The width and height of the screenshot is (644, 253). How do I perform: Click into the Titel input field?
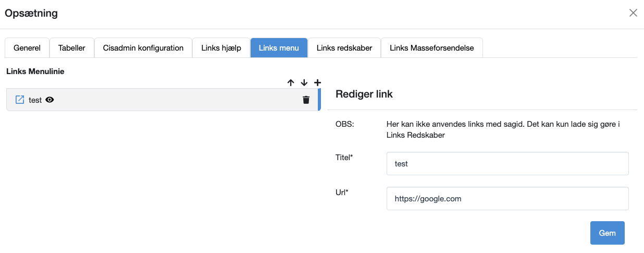(x=507, y=164)
